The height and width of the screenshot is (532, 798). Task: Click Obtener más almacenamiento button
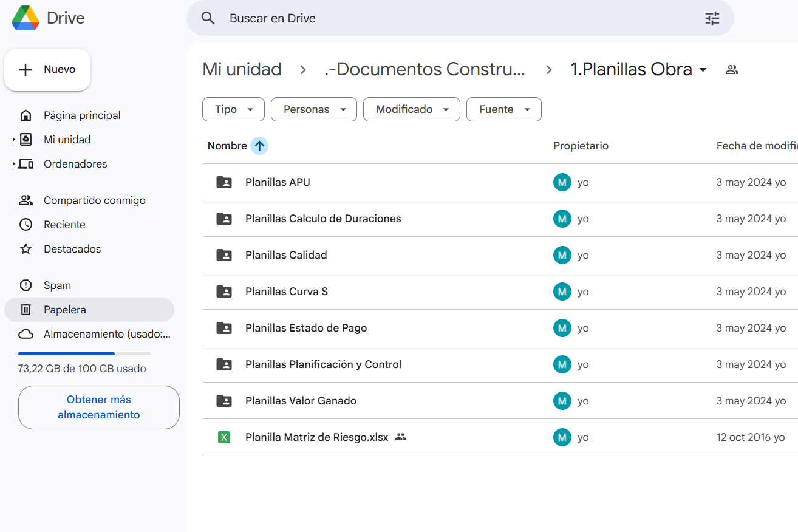[99, 408]
